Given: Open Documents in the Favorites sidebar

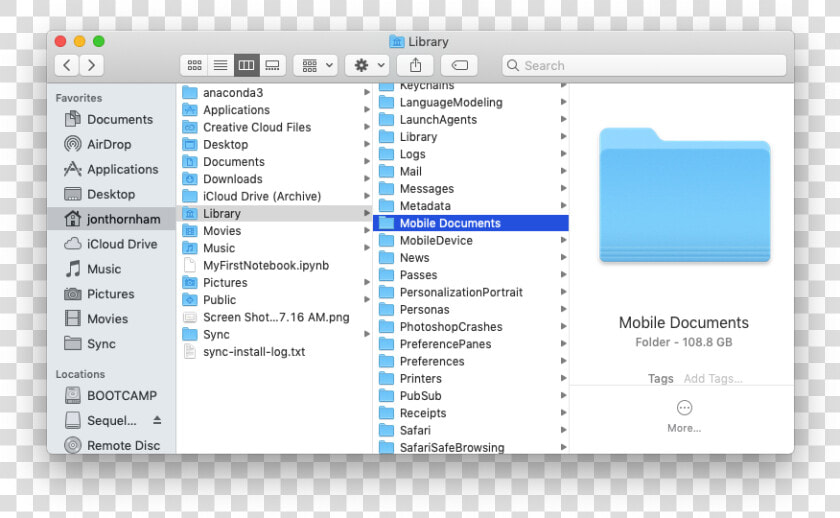Looking at the screenshot, I should click(x=111, y=119).
